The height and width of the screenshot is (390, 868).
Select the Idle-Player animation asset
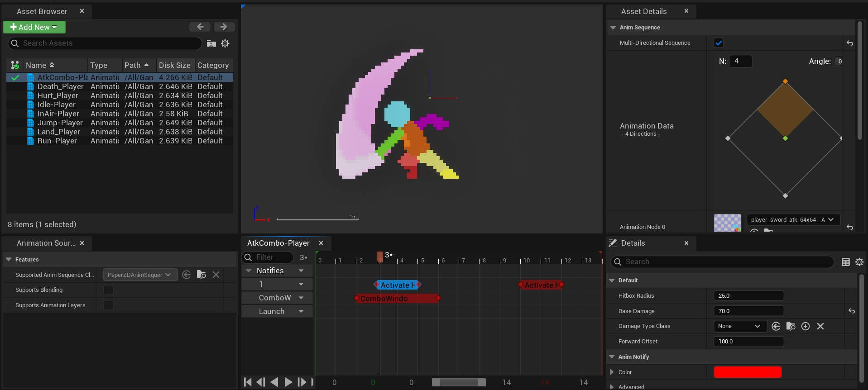coord(57,105)
